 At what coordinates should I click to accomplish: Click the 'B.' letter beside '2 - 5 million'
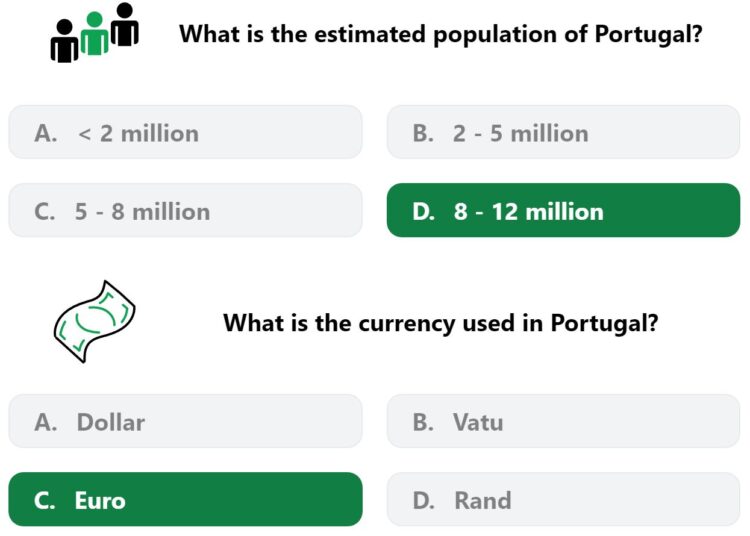[x=423, y=133]
